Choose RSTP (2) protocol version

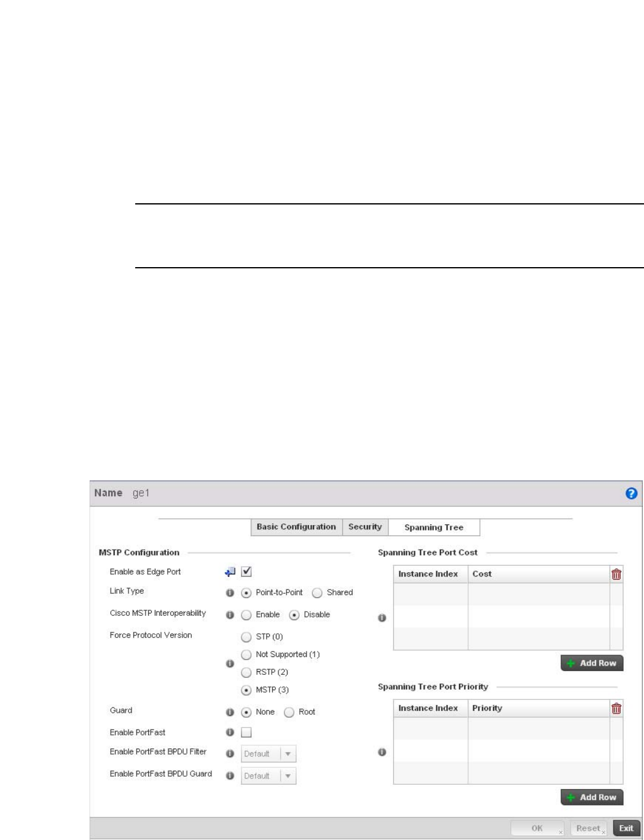(x=246, y=672)
